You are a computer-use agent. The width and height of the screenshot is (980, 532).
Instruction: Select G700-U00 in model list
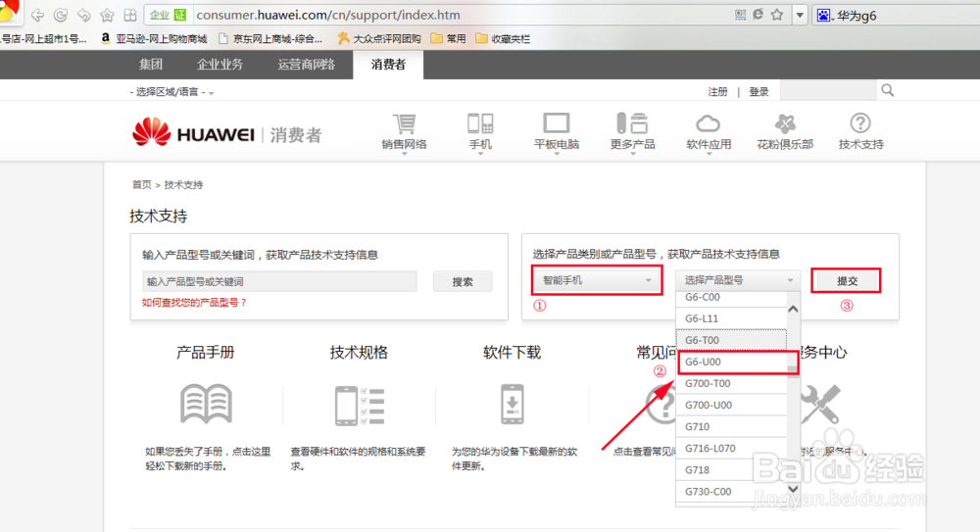pyautogui.click(x=731, y=405)
